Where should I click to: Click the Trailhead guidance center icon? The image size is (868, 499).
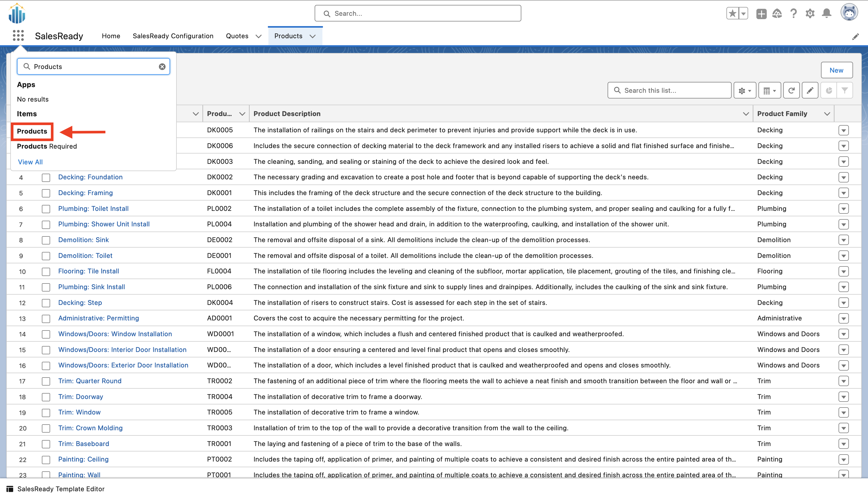(x=777, y=13)
